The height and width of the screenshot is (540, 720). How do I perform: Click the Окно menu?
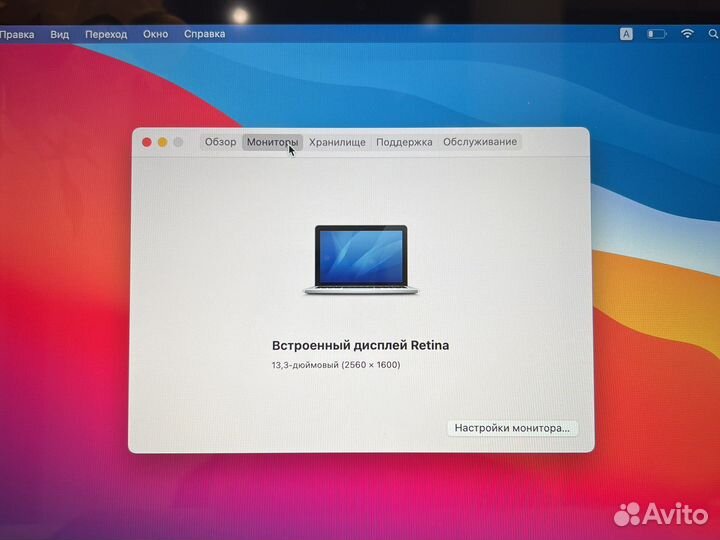click(155, 34)
